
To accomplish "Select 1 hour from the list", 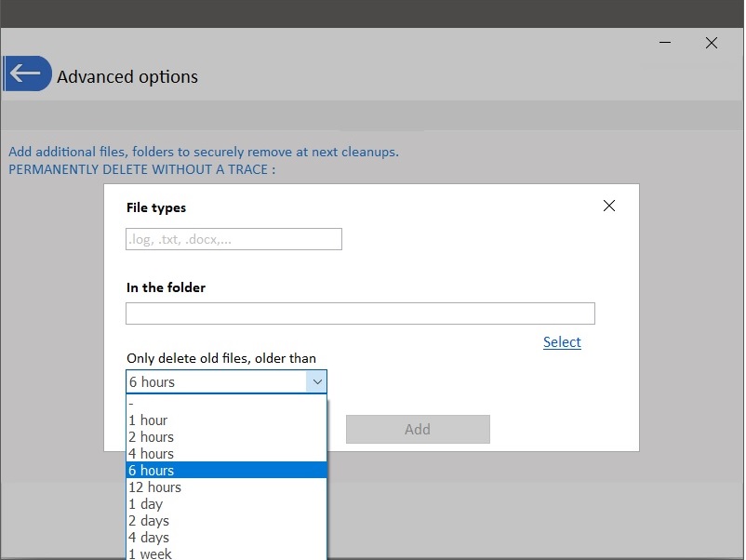I will point(226,420).
